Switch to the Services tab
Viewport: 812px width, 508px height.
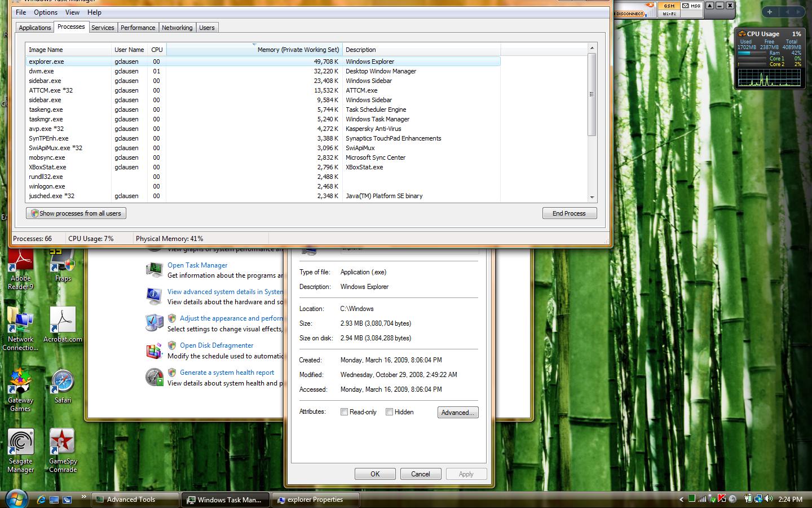[x=103, y=28]
